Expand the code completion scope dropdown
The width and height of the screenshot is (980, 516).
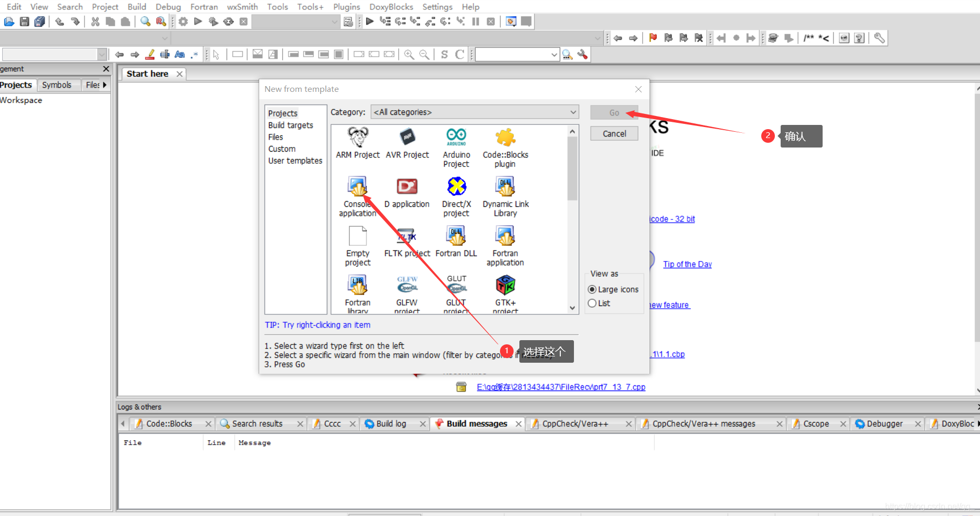pos(165,38)
